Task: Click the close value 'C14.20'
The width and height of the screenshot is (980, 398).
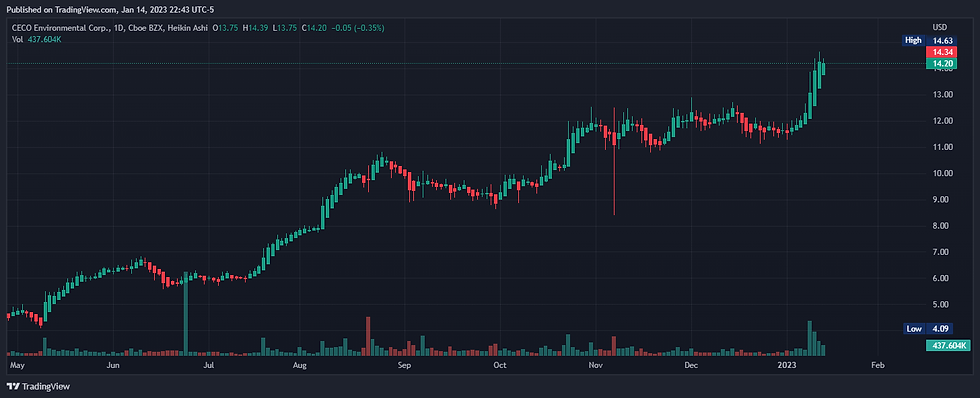Action: point(313,28)
